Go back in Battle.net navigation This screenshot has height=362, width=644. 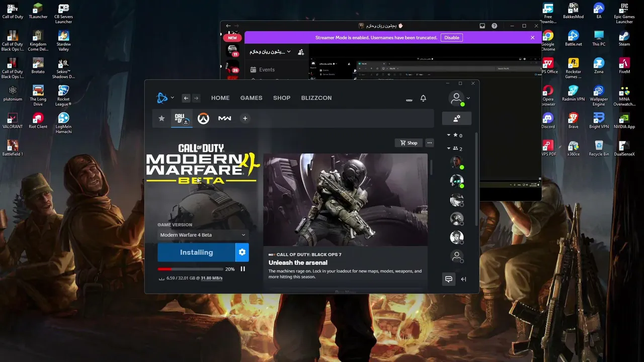[x=186, y=98]
